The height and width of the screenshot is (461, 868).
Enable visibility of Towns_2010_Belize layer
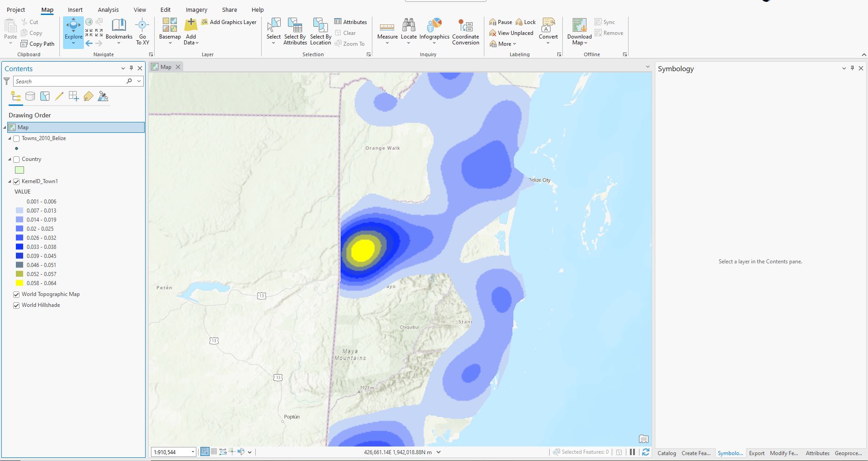pyautogui.click(x=17, y=138)
